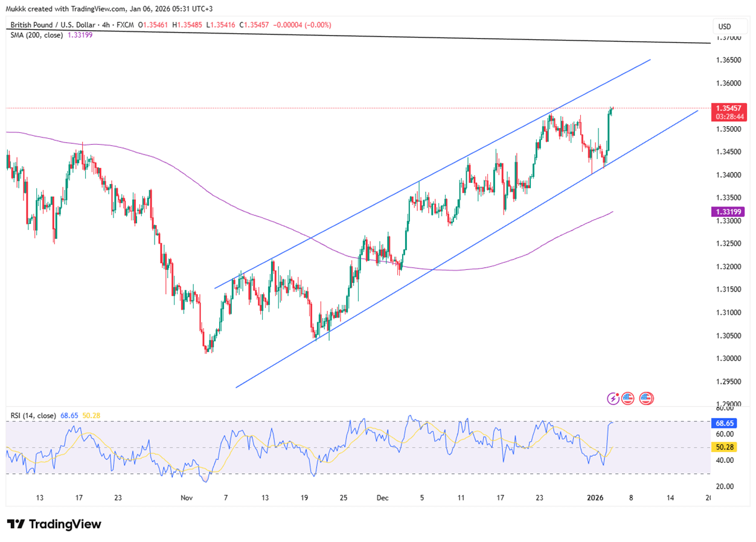756x542 pixels.
Task: Click the purple 1.33199 SMA axis label
Action: click(728, 211)
